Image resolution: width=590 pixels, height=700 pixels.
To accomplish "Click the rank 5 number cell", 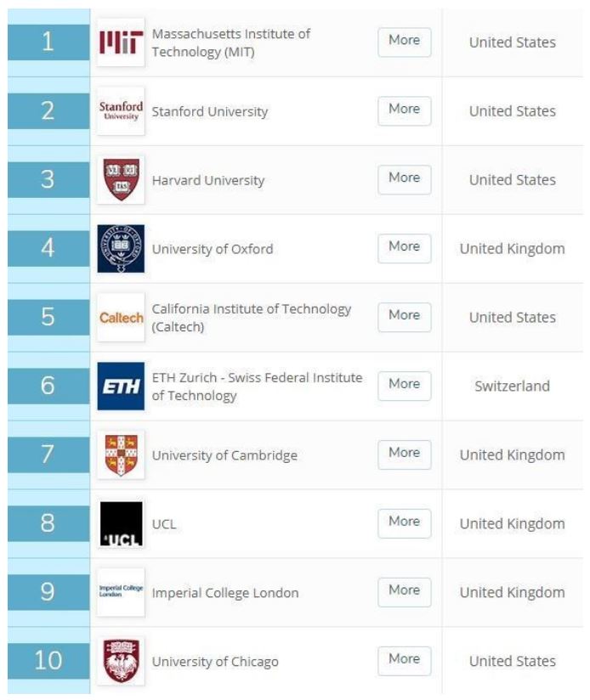I will [48, 318].
